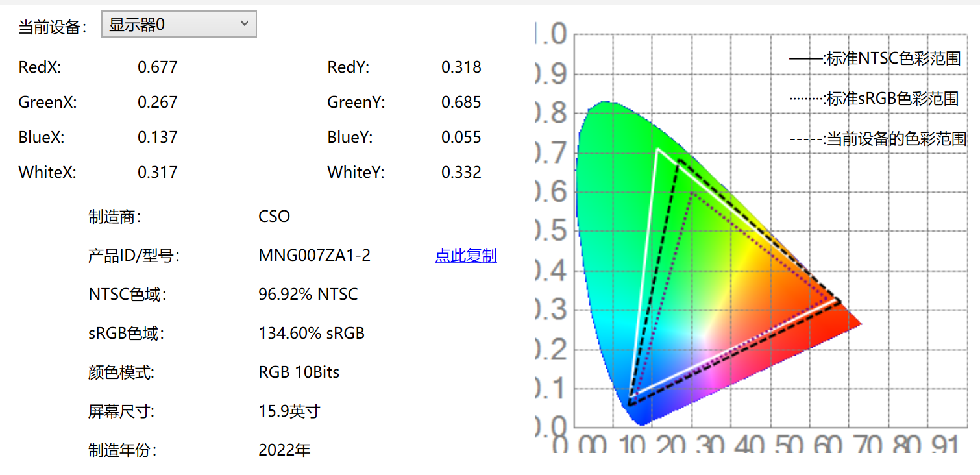Click the 点此复制 link
Viewport: 980px width, 475px height.
click(466, 256)
